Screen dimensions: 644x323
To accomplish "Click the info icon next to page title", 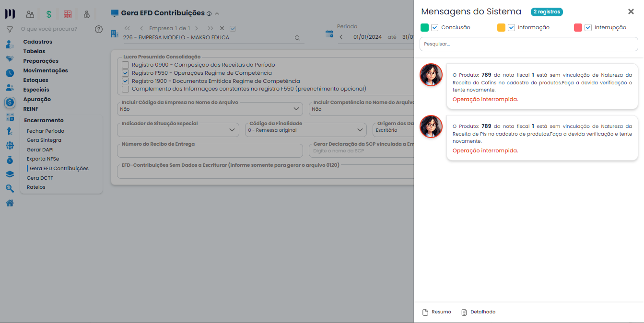I will pos(209,13).
